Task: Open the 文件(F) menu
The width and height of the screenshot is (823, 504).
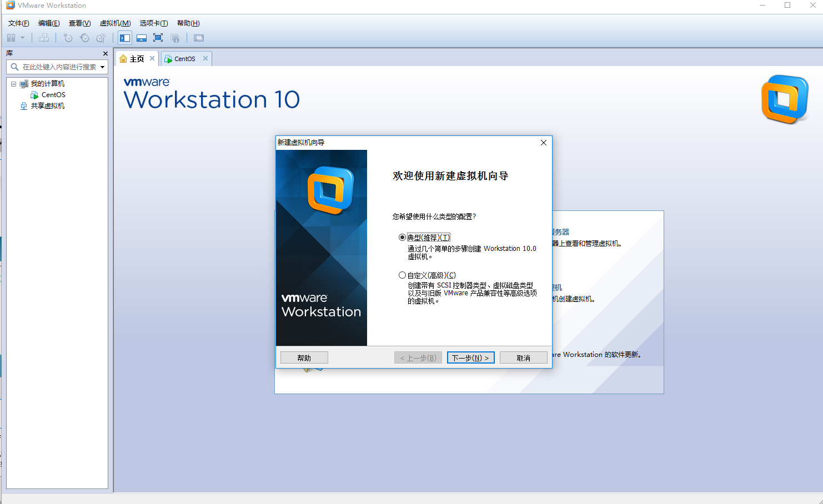Action: coord(19,23)
